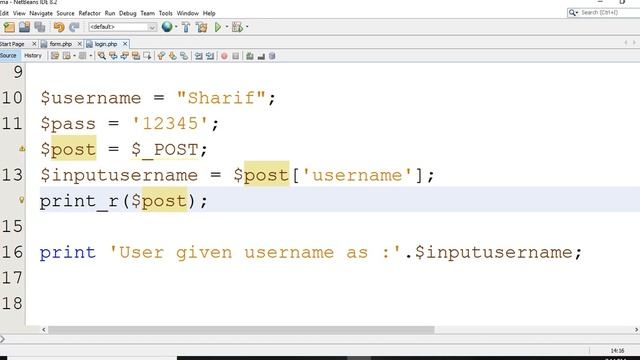This screenshot has height=360, width=640.
Task: Toggle Highlight Search icon
Action: (x=136, y=56)
